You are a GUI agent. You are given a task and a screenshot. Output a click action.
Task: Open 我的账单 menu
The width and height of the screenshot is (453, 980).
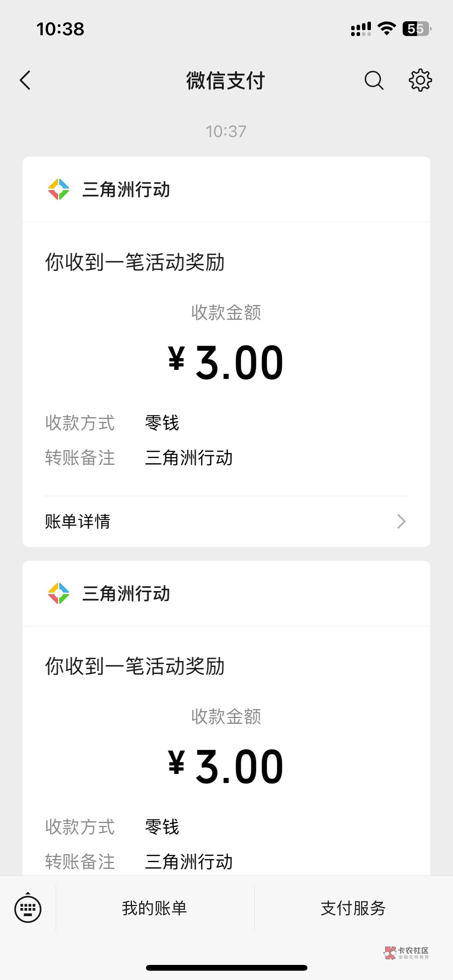154,908
